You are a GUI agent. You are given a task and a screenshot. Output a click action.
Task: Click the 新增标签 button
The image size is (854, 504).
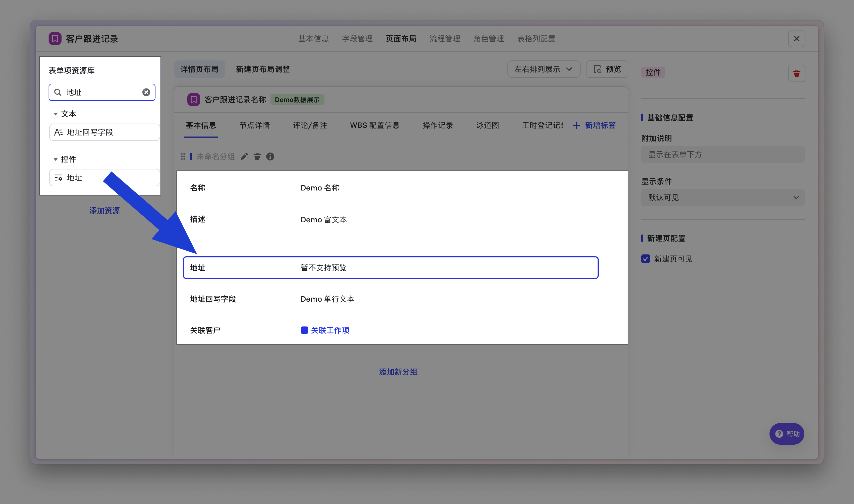594,125
